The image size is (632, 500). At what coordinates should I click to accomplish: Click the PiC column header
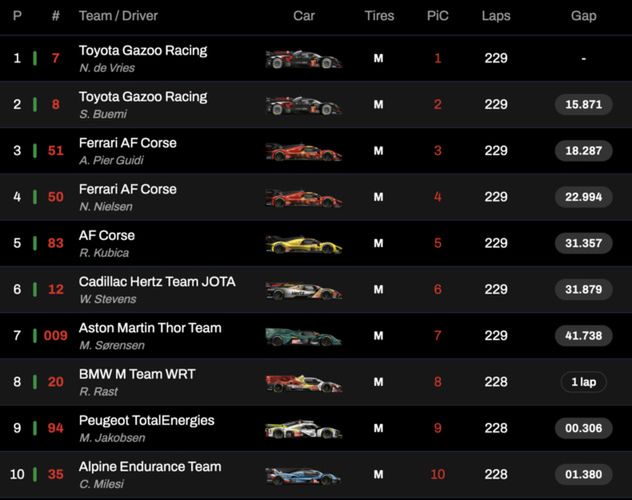(437, 16)
